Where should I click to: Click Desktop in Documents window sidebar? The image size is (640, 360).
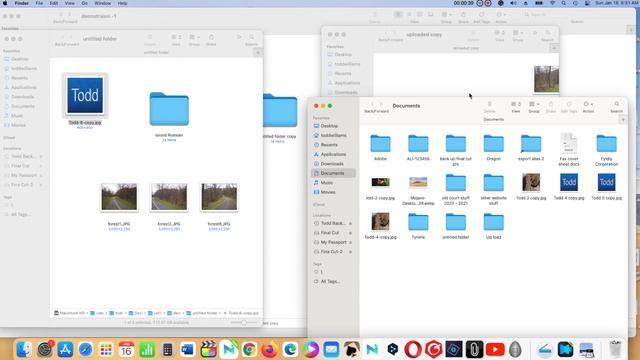(329, 126)
